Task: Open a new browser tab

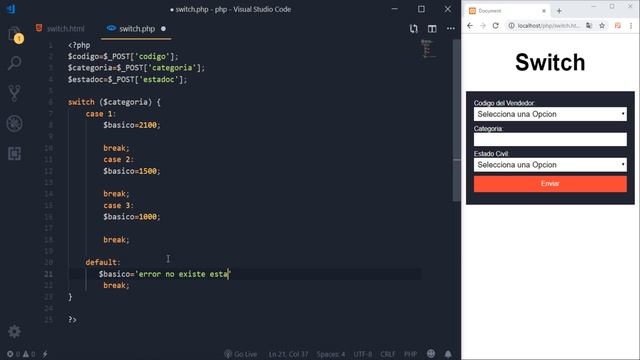Action: pos(559,11)
